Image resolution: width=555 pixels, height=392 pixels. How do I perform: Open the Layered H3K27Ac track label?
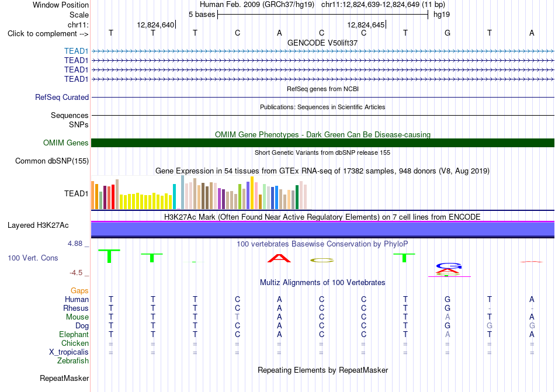(x=38, y=225)
